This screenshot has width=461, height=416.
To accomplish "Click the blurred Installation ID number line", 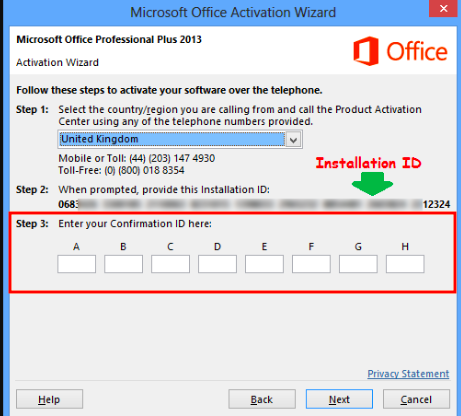I will (x=254, y=204).
